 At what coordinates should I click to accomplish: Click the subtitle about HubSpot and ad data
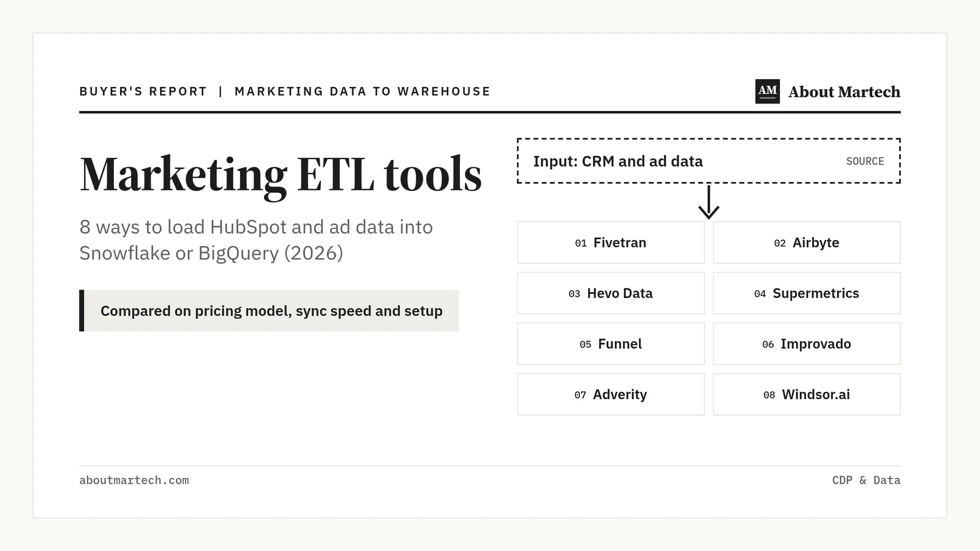click(256, 240)
